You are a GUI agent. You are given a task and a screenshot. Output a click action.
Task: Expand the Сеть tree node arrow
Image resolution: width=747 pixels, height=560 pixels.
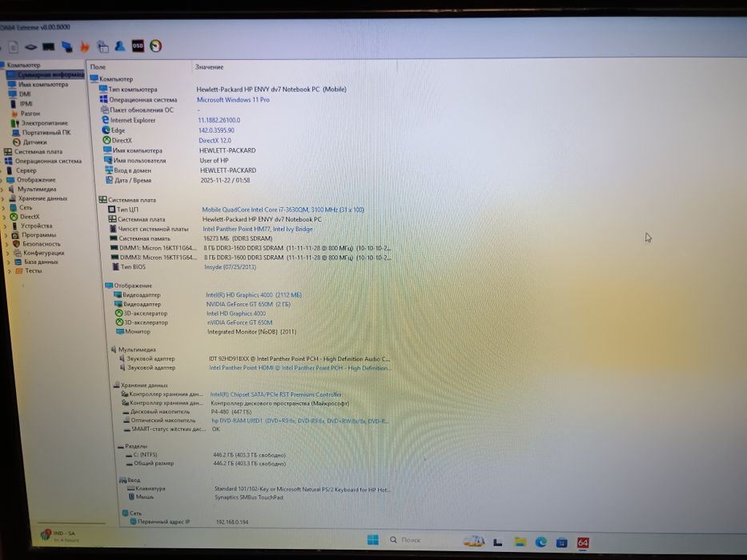(x=3, y=208)
